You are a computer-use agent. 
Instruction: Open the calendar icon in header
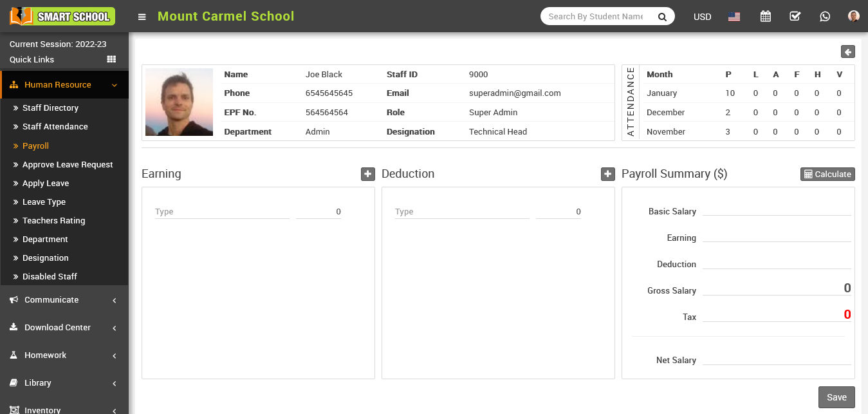(x=765, y=17)
